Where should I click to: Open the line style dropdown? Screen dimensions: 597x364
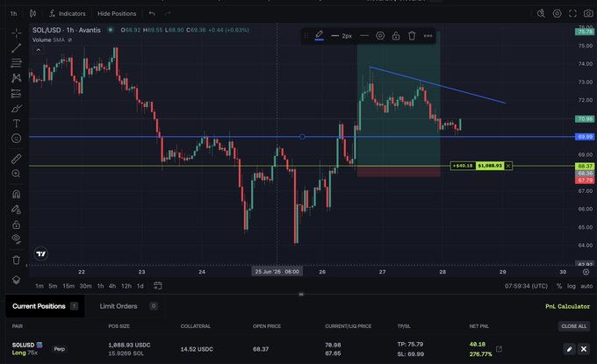(364, 36)
